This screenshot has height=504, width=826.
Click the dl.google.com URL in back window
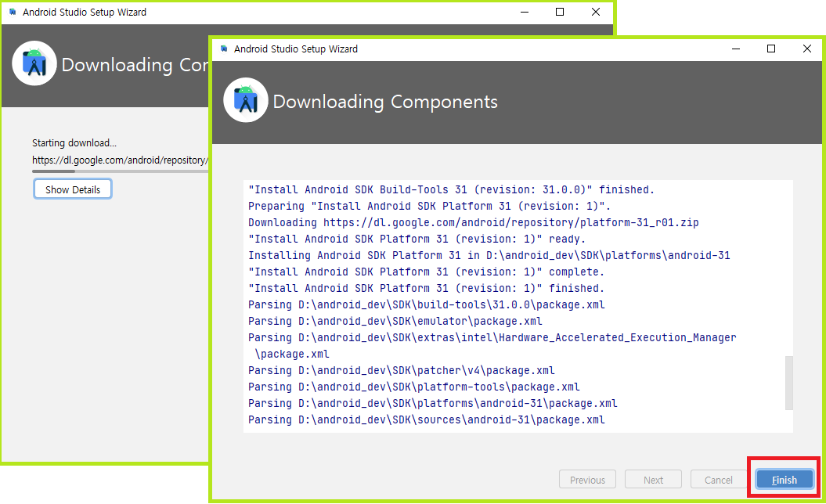coord(120,160)
